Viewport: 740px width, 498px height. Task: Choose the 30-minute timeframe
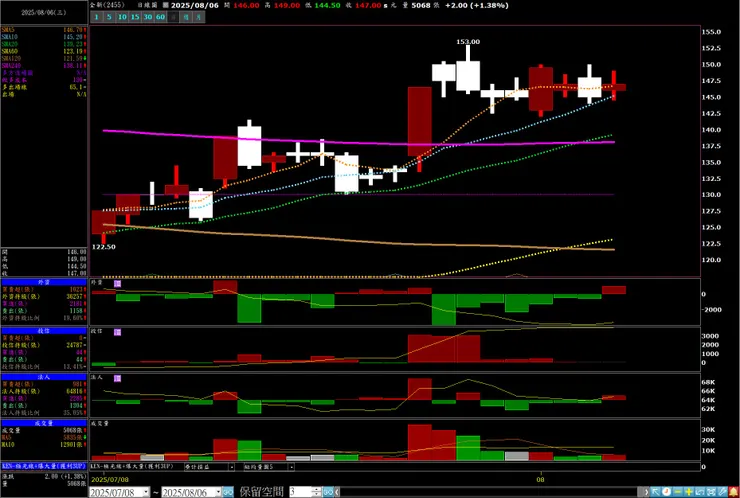pos(148,17)
